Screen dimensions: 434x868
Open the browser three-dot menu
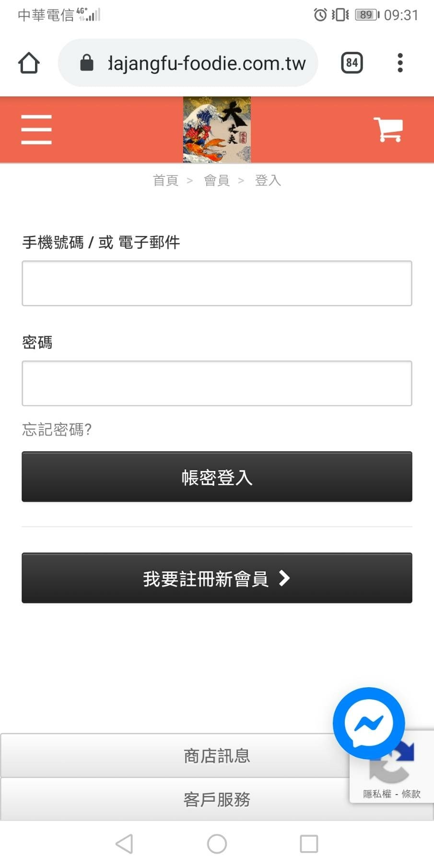tap(400, 63)
